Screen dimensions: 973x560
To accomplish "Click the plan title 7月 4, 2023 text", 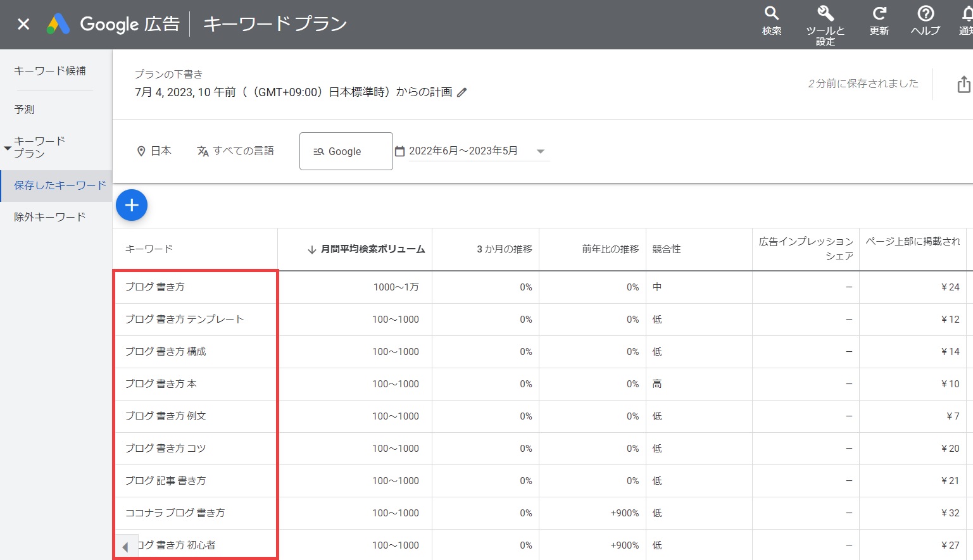I will pyautogui.click(x=294, y=92).
